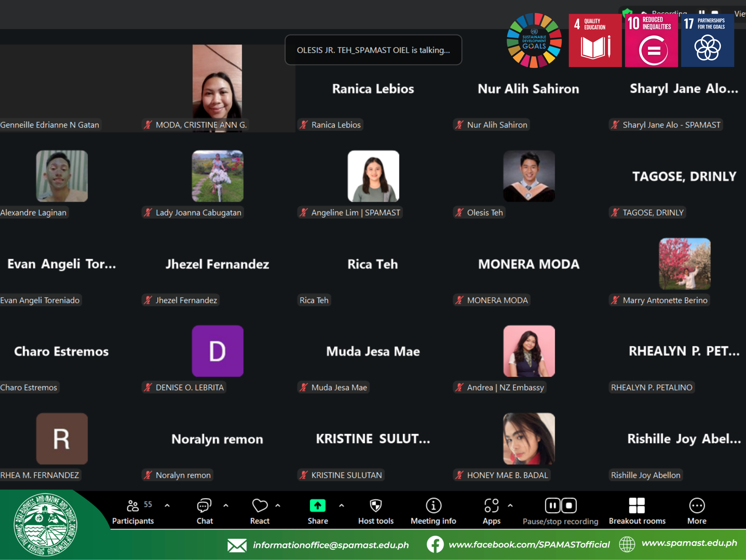Open Breakout rooms icon

click(637, 506)
